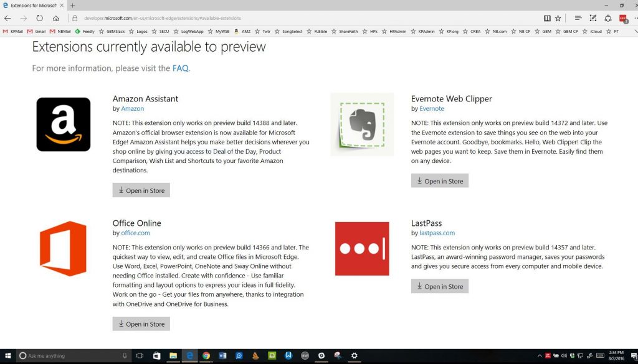Click the Cortana microphone icon

point(125,356)
